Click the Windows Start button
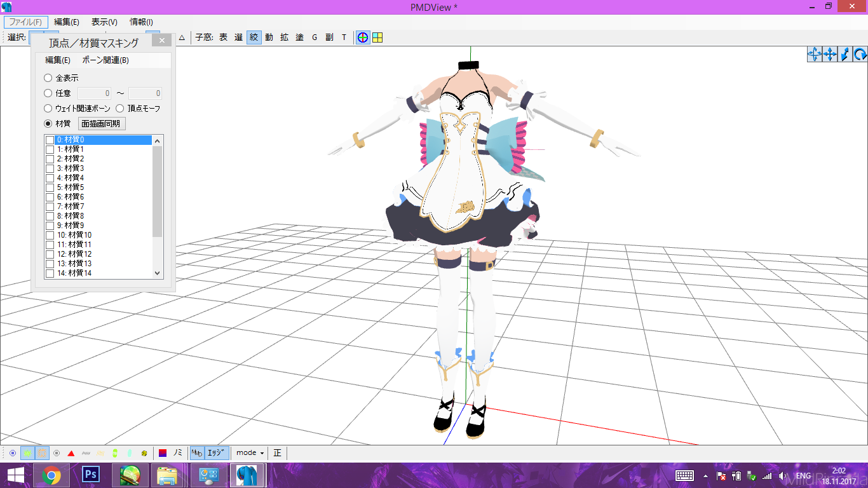 [15, 475]
